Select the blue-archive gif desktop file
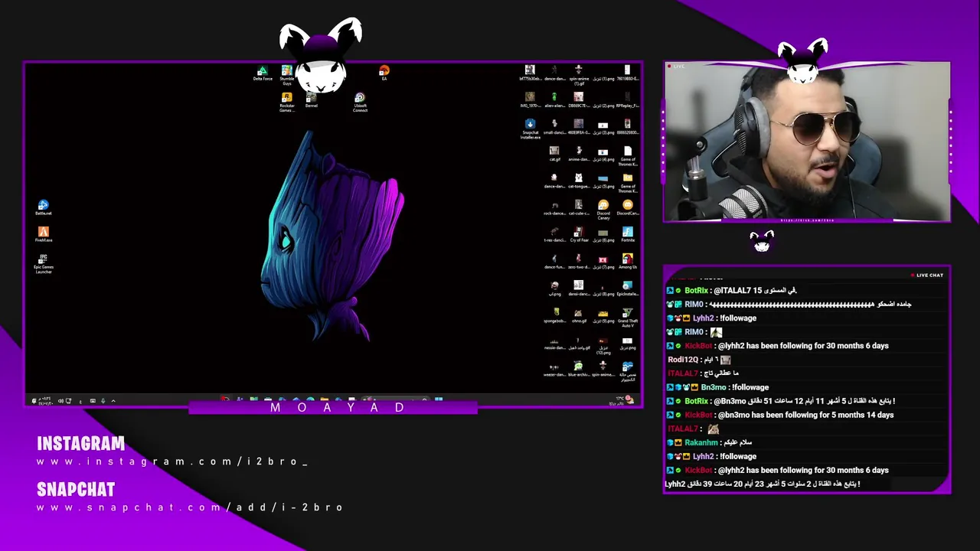Viewport: 980px width, 551px height. pyautogui.click(x=579, y=368)
